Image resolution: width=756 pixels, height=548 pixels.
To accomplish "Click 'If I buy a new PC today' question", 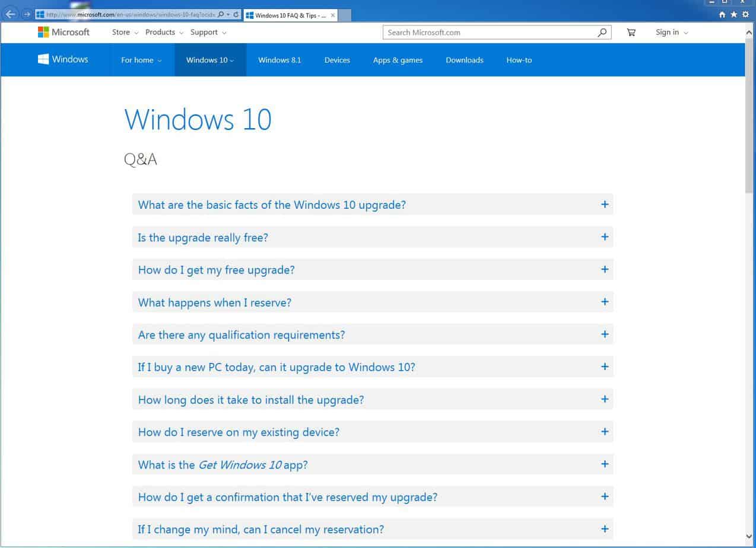I will pos(277,367).
